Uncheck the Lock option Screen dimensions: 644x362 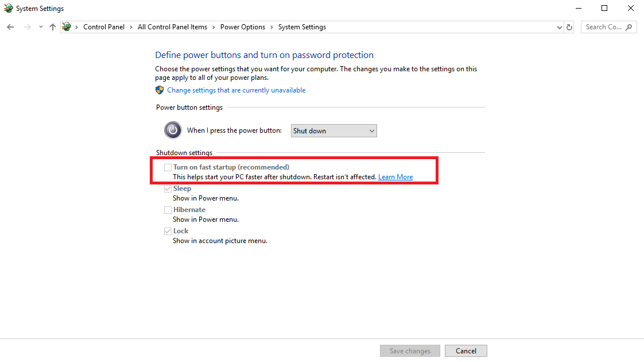pos(168,230)
